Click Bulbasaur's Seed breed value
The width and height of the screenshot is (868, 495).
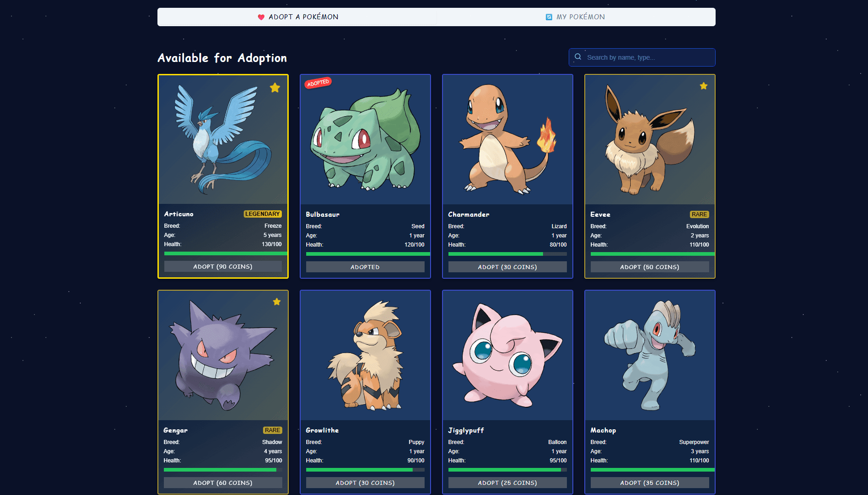(x=418, y=226)
